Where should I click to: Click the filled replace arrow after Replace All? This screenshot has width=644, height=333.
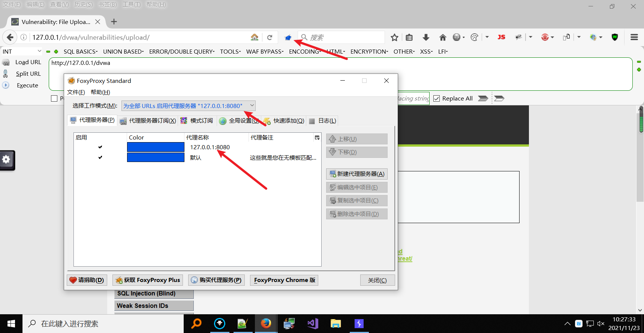pos(483,98)
